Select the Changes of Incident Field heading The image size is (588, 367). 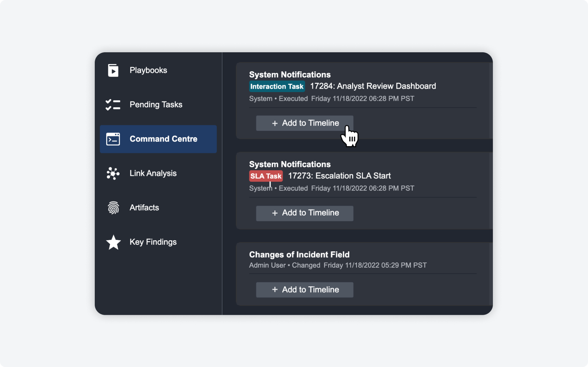tap(299, 255)
